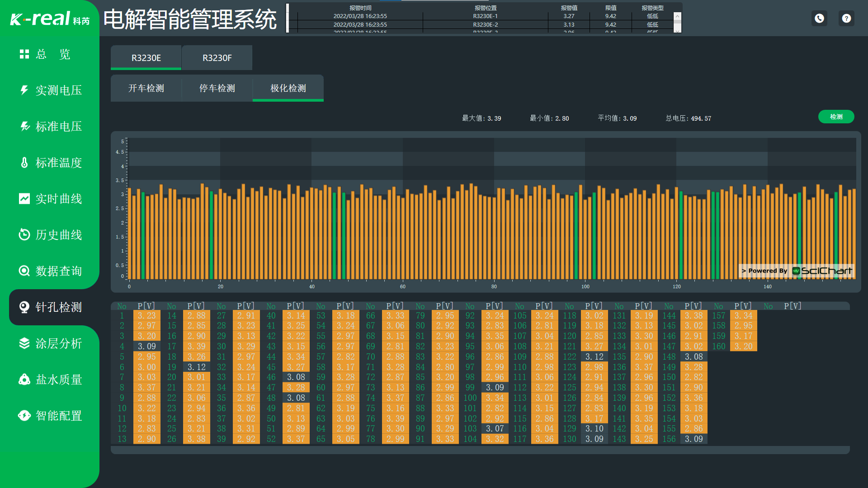
Task: Click the chart icon beside 实时曲线
Action: 24,198
